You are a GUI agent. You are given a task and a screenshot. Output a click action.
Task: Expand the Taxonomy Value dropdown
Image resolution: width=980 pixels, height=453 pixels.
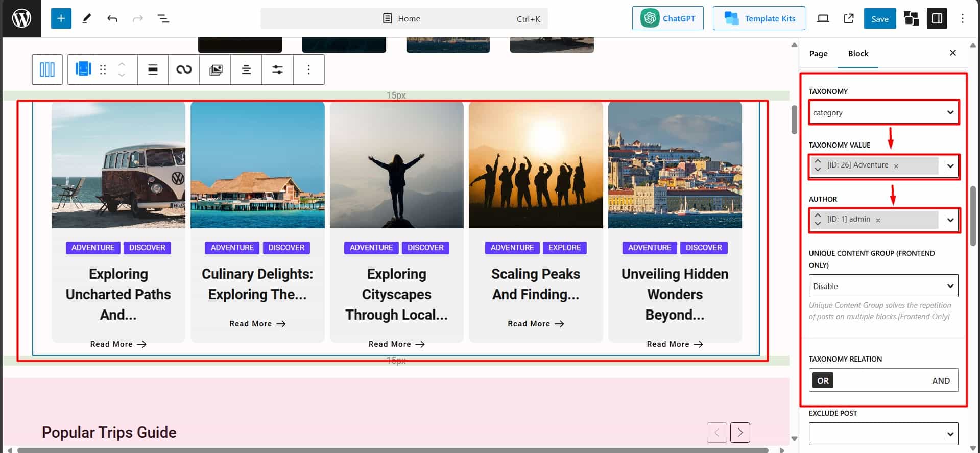tap(950, 165)
